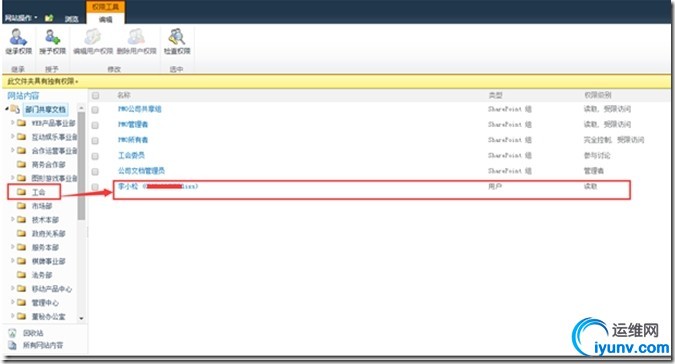Check the box for 公司文档管理员

click(95, 172)
